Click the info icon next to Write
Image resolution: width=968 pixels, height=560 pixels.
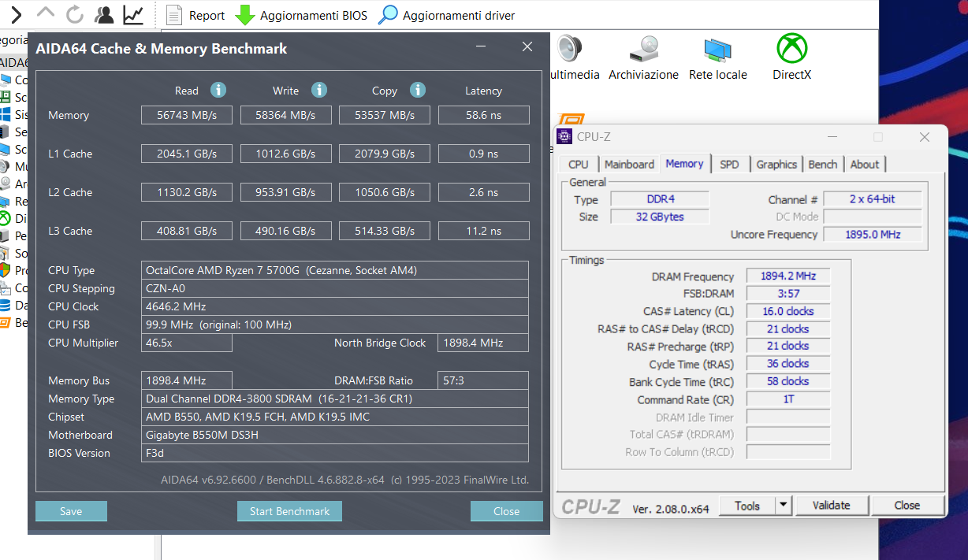pos(318,90)
